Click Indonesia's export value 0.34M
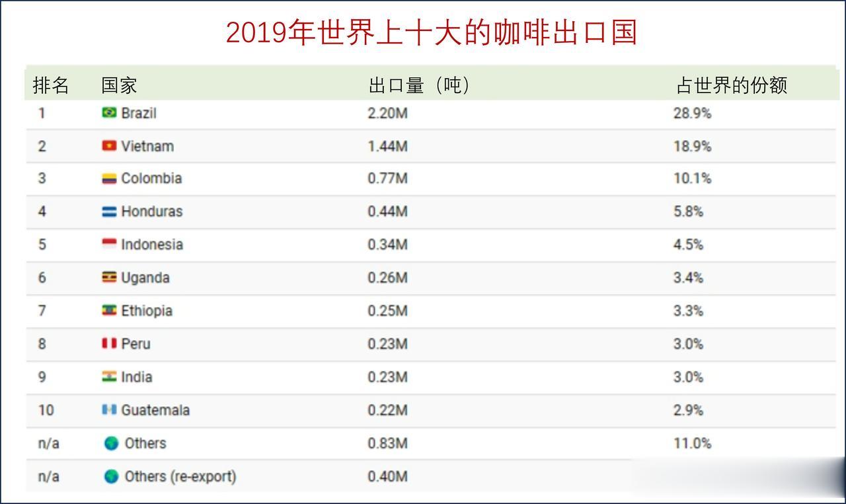 (x=387, y=244)
